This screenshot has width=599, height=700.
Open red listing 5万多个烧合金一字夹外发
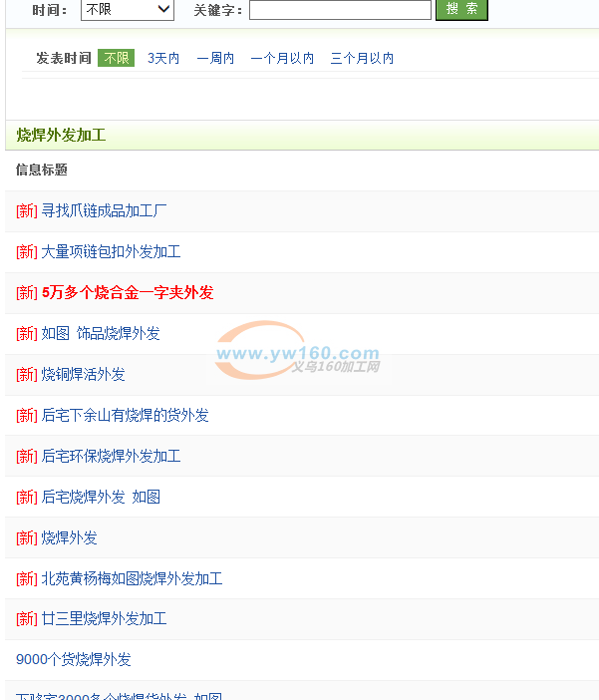coord(128,293)
